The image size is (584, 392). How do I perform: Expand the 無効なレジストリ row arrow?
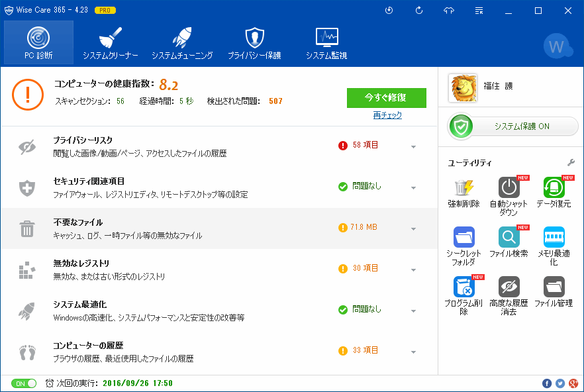point(413,269)
